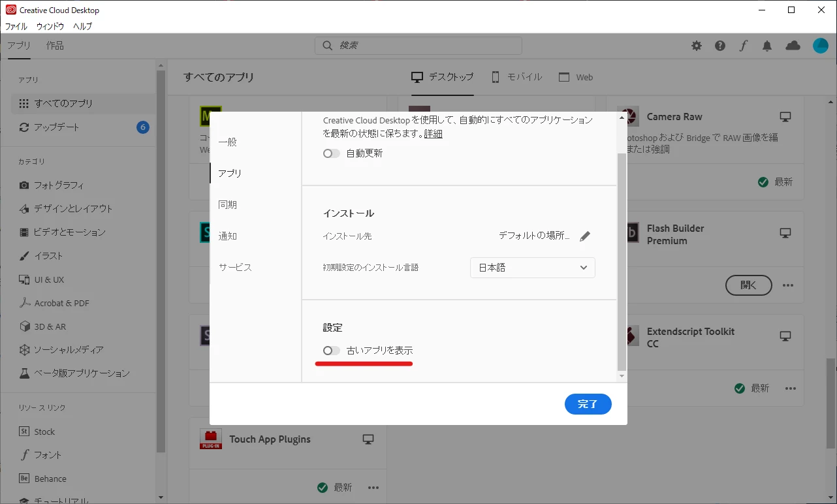837x504 pixels.
Task: Click the Stock St icon
Action: coord(24,432)
